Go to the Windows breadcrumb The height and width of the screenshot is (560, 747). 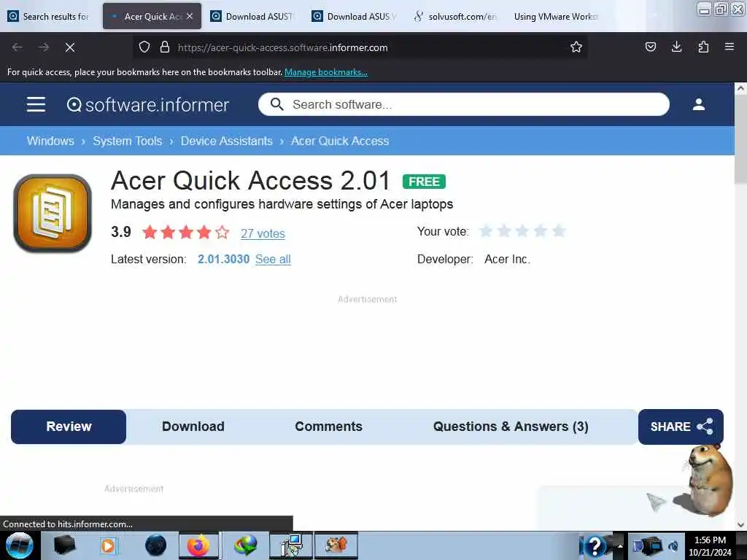[50, 141]
